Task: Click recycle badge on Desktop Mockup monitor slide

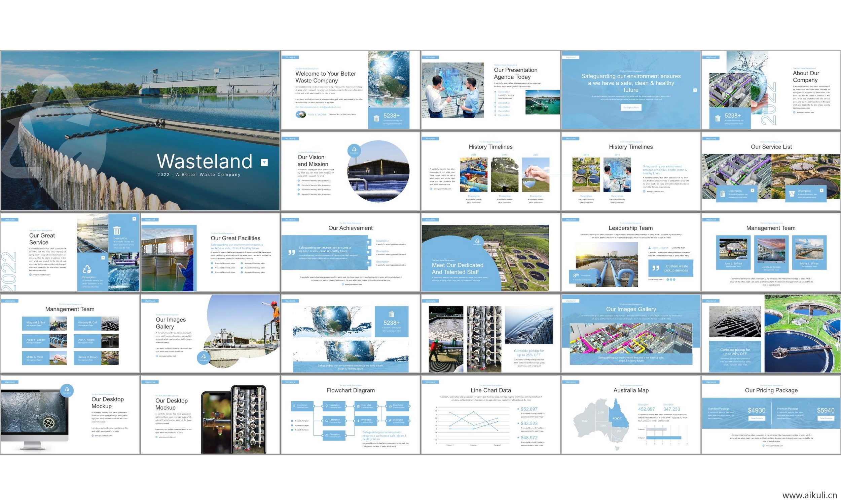Action: [67, 390]
